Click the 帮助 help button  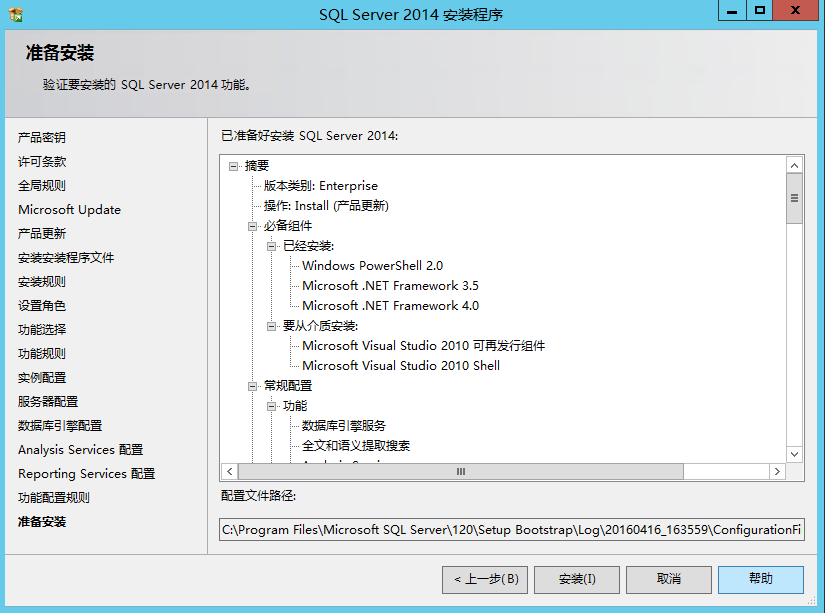pos(761,579)
